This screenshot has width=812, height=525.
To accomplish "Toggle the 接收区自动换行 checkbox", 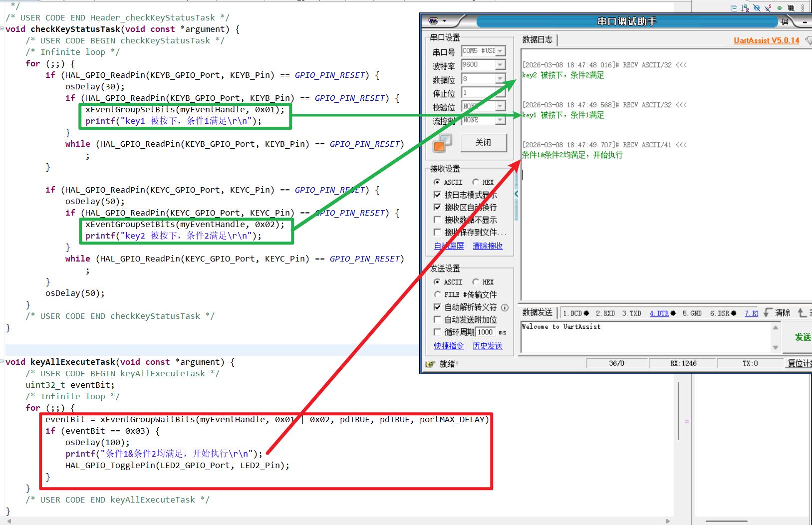I will point(437,207).
